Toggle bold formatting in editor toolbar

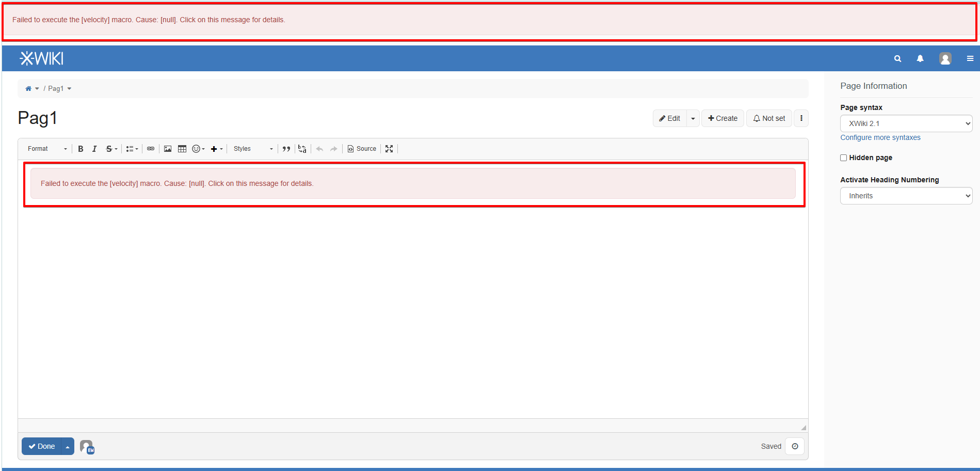click(x=81, y=149)
